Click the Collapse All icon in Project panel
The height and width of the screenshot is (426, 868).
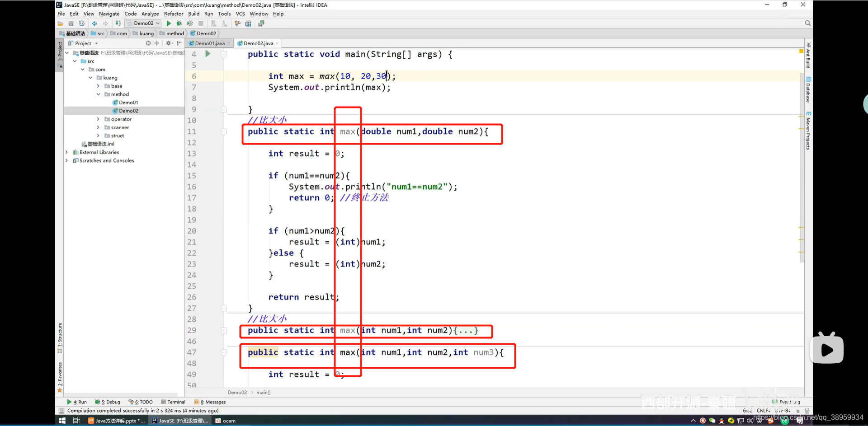click(x=157, y=43)
